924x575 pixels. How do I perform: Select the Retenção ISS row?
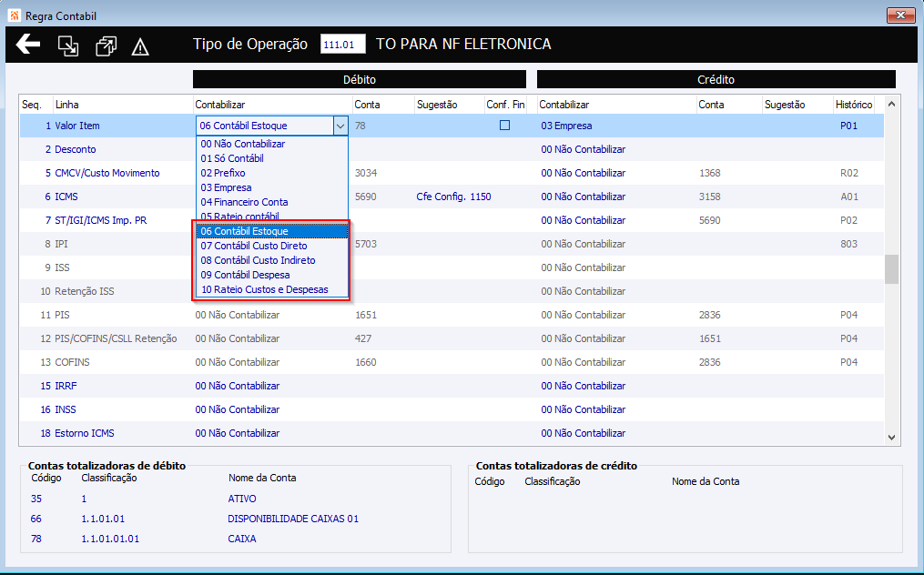coord(452,291)
